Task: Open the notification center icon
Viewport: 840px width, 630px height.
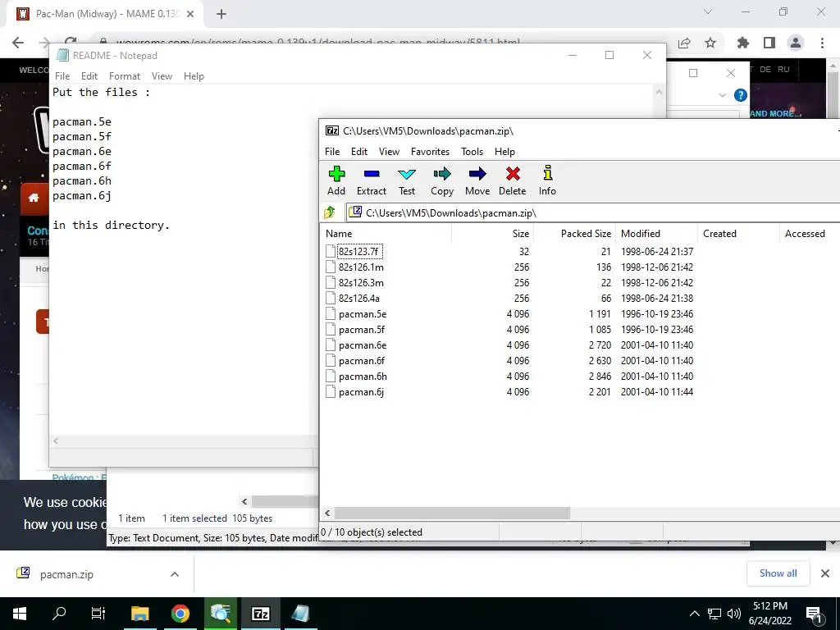Action: tap(814, 614)
